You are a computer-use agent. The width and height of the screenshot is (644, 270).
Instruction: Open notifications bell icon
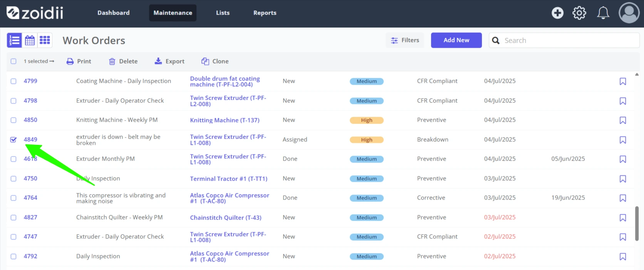click(603, 13)
